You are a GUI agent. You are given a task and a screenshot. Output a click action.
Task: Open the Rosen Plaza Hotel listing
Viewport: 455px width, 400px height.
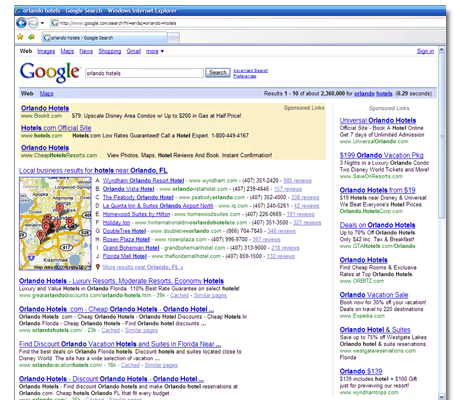126,239
